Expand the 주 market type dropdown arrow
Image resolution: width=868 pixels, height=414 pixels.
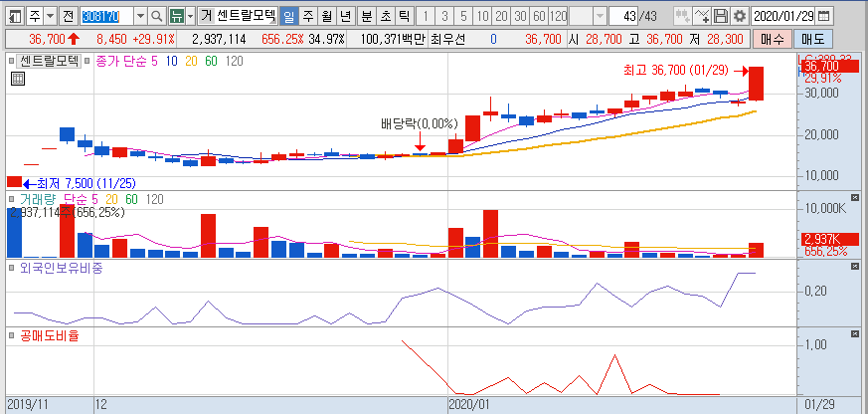tap(51, 17)
